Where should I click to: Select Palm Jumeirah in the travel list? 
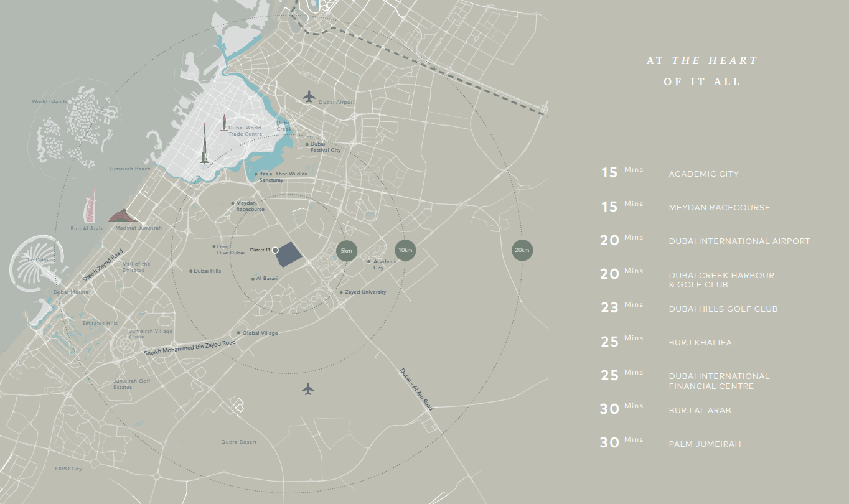(705, 444)
